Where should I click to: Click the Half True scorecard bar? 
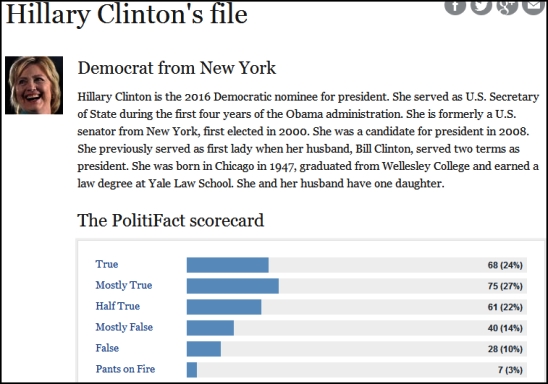[224, 307]
